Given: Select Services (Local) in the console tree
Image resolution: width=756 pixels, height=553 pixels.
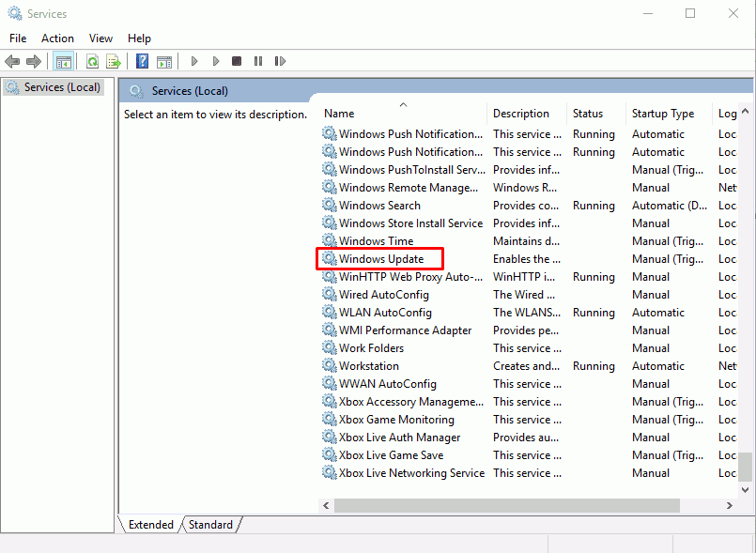Looking at the screenshot, I should (54, 87).
